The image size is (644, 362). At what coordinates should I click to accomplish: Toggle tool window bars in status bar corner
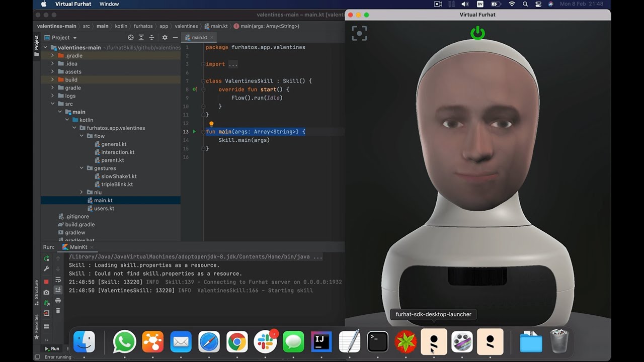pyautogui.click(x=37, y=357)
